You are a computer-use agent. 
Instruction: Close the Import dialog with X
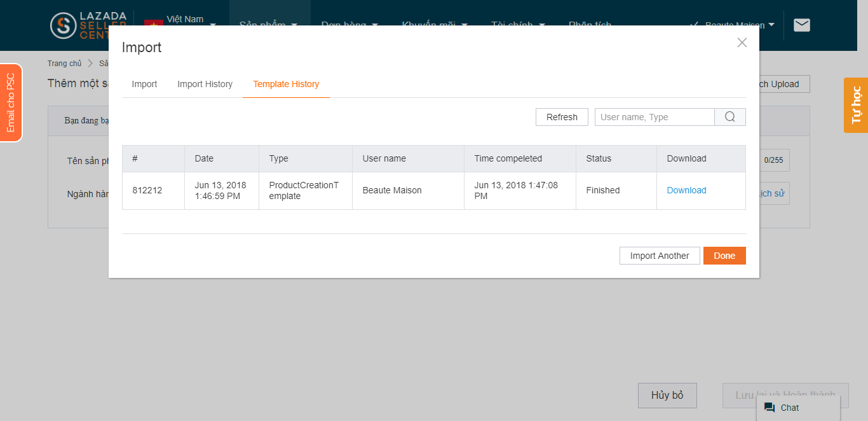click(742, 43)
